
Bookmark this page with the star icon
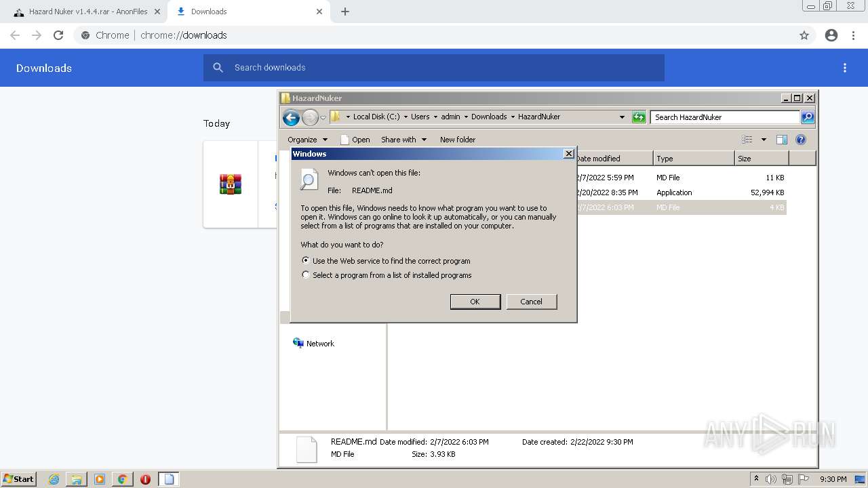pyautogui.click(x=804, y=35)
